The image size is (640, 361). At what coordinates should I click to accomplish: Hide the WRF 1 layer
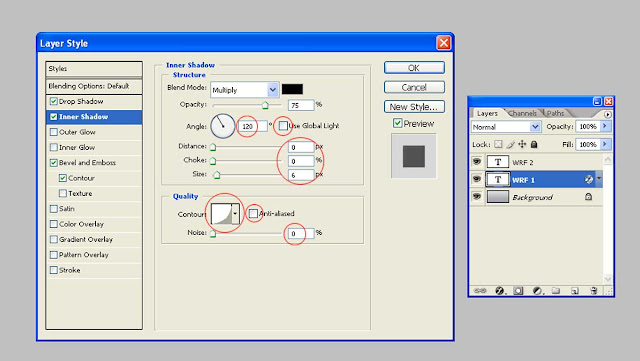[476, 179]
